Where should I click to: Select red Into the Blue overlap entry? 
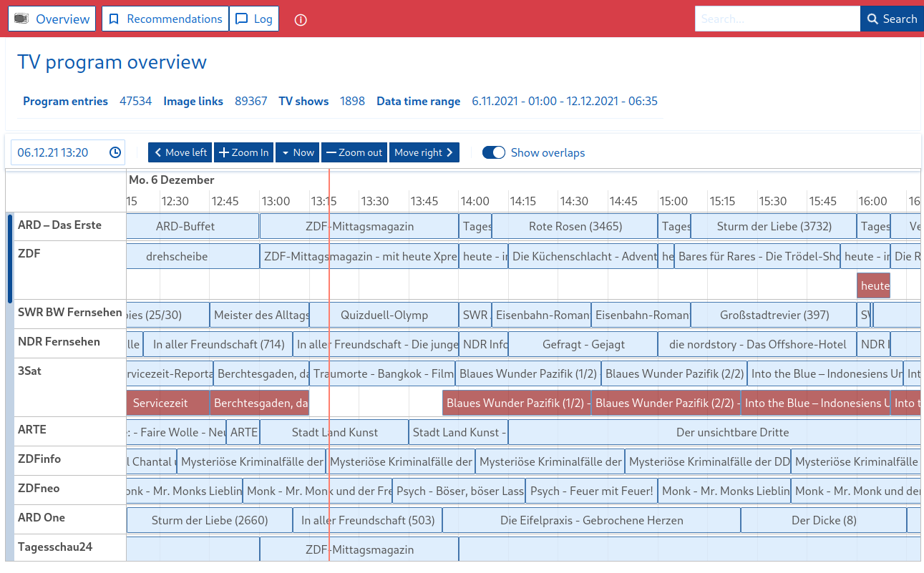click(x=815, y=403)
